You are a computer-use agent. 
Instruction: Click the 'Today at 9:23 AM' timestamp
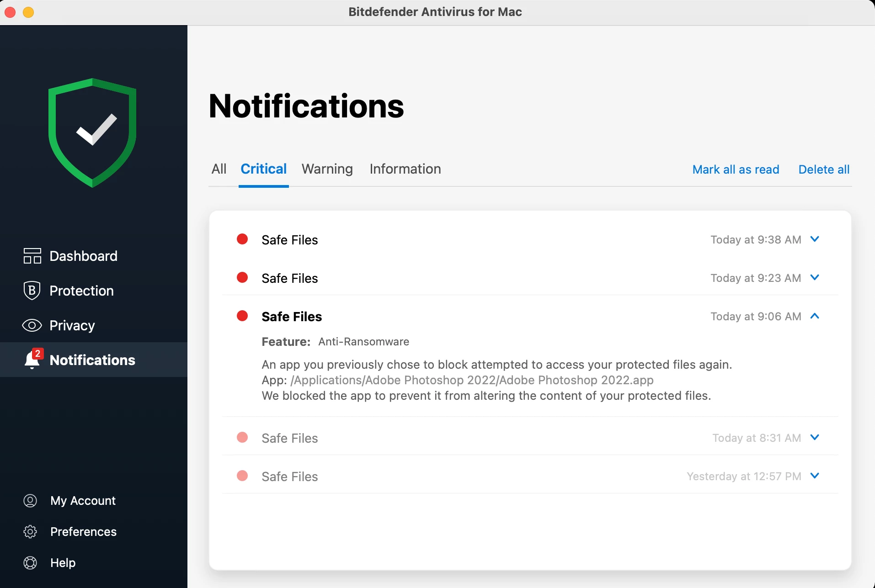pyautogui.click(x=756, y=278)
